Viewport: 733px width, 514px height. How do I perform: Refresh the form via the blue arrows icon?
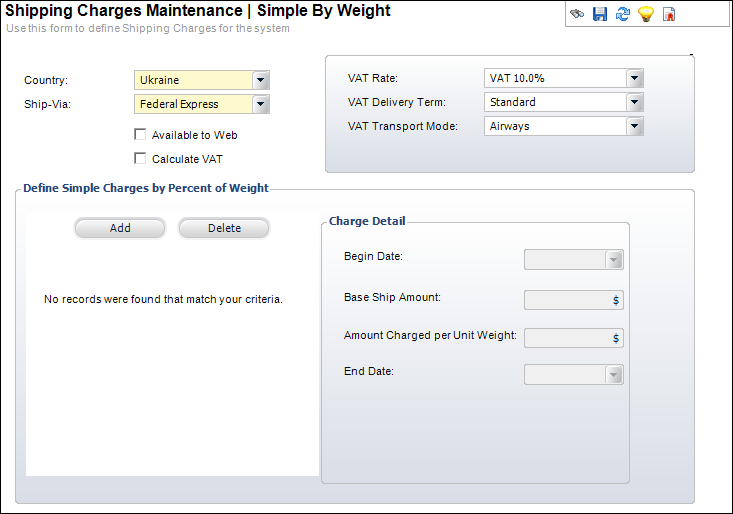click(x=623, y=14)
